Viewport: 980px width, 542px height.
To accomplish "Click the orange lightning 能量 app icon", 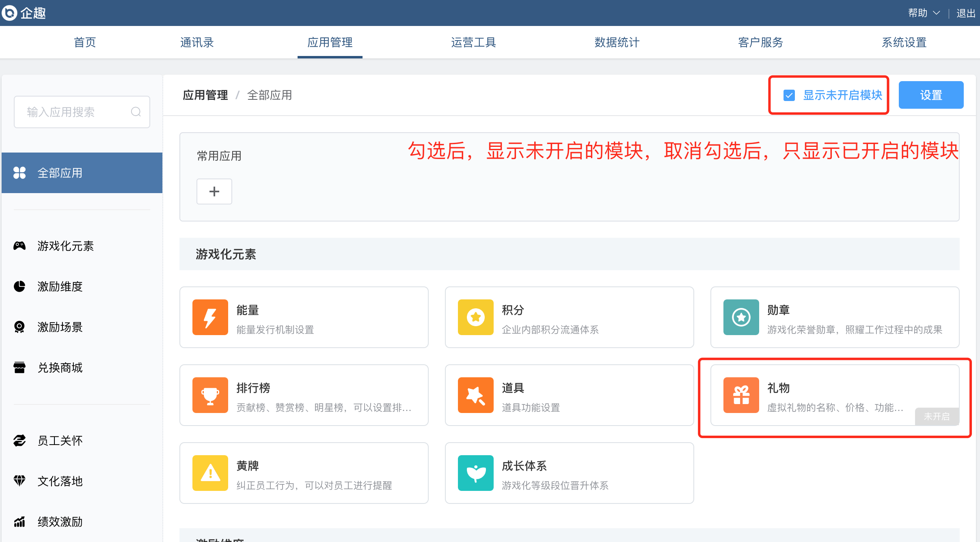I will click(210, 317).
